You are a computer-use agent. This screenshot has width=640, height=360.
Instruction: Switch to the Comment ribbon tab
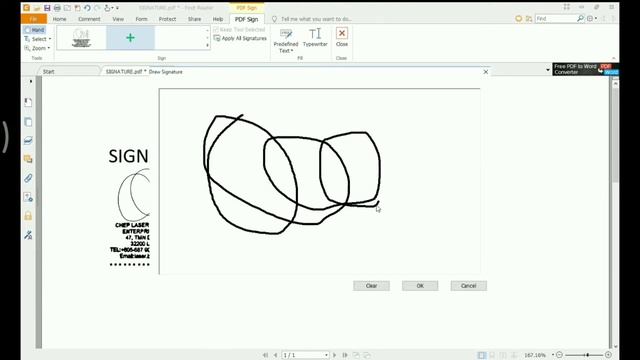(x=89, y=19)
